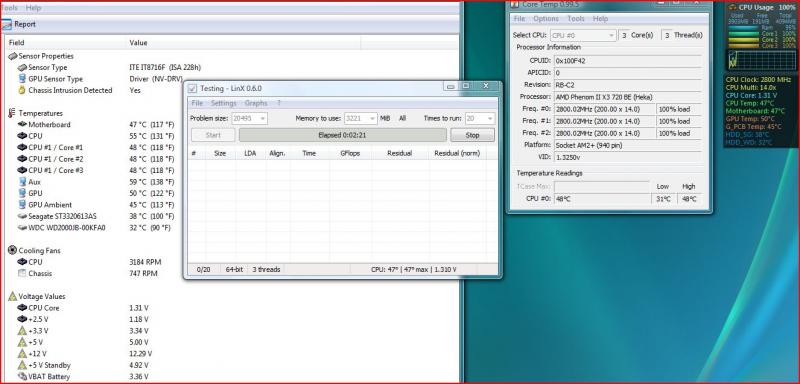Click the Core Temp title bar icon
Screen dimensions: 800x384
click(x=514, y=4)
